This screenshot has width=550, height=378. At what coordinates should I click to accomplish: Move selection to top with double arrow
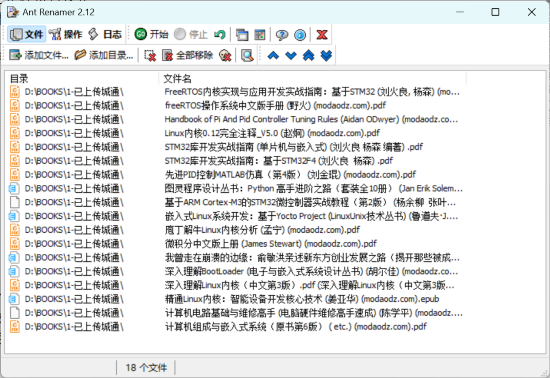pos(309,55)
